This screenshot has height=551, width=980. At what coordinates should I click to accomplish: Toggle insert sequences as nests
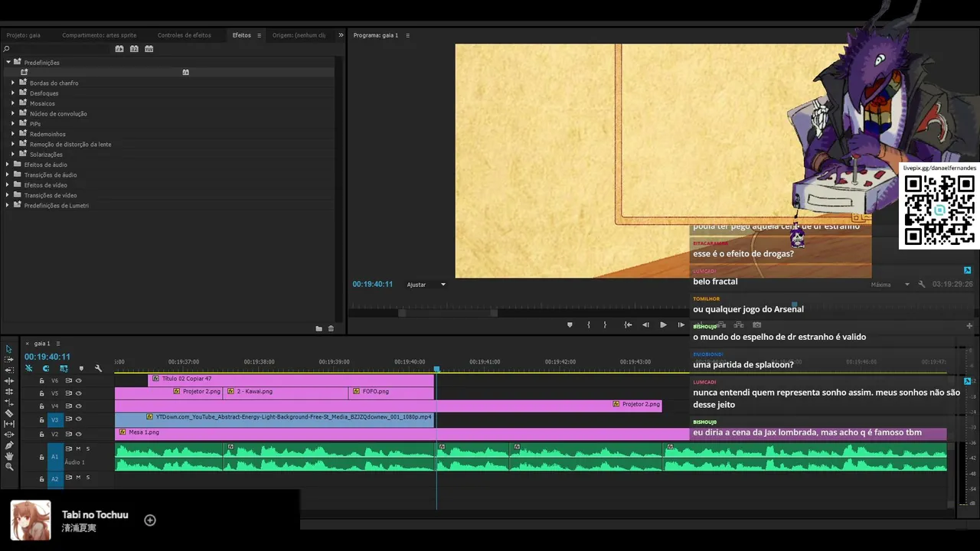tap(29, 368)
